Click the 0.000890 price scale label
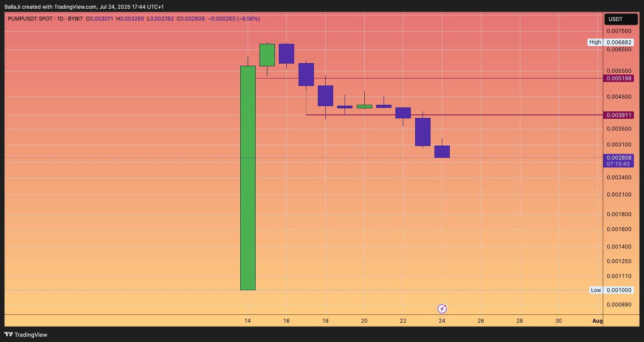This screenshot has height=342, width=644. pos(619,305)
